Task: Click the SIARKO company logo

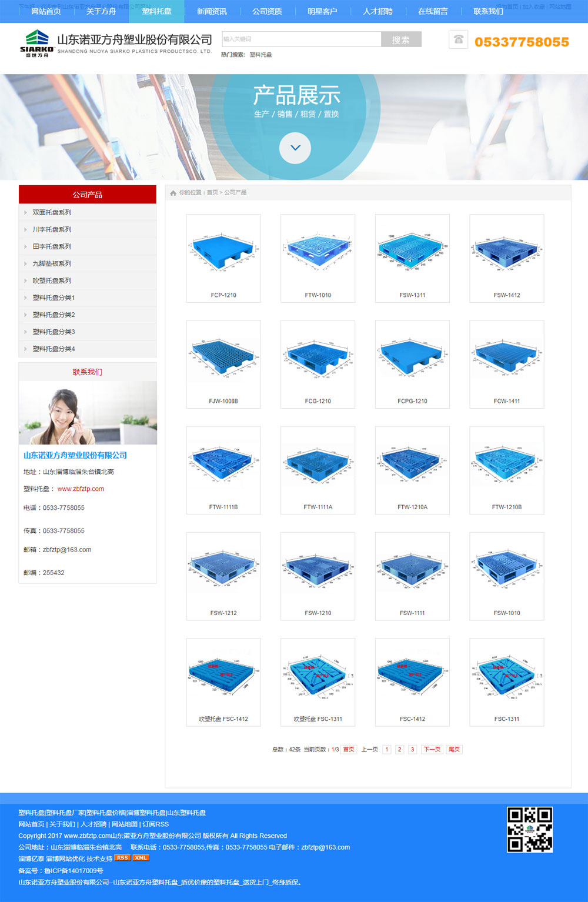Action: point(36,43)
